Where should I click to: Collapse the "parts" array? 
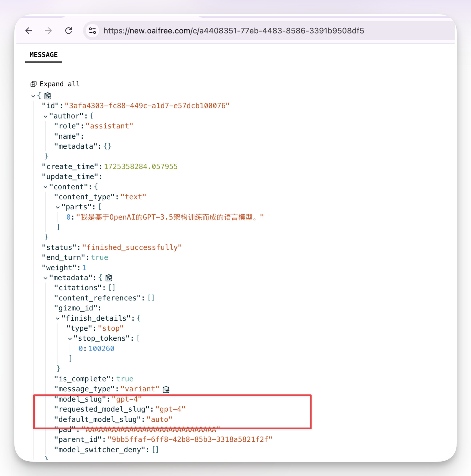58,207
